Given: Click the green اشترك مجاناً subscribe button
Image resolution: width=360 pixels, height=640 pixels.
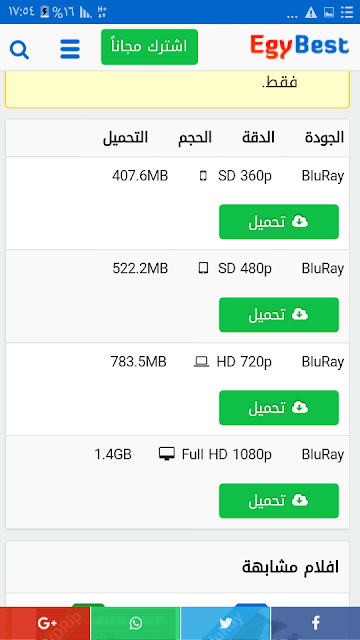Looking at the screenshot, I should [149, 47].
